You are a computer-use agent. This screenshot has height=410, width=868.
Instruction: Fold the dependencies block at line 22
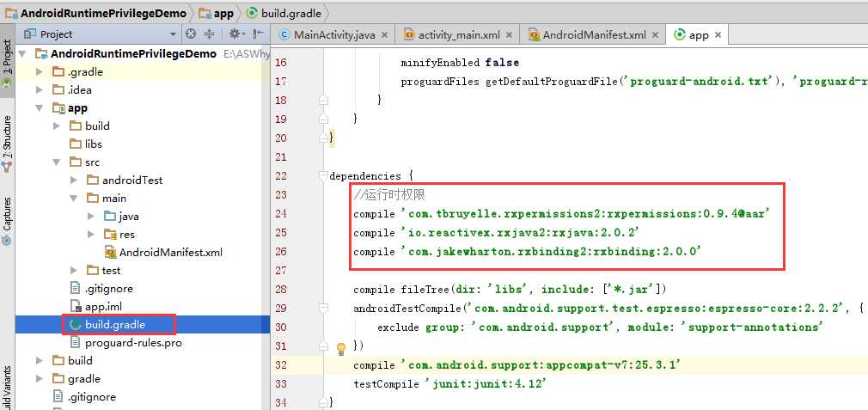pos(323,176)
